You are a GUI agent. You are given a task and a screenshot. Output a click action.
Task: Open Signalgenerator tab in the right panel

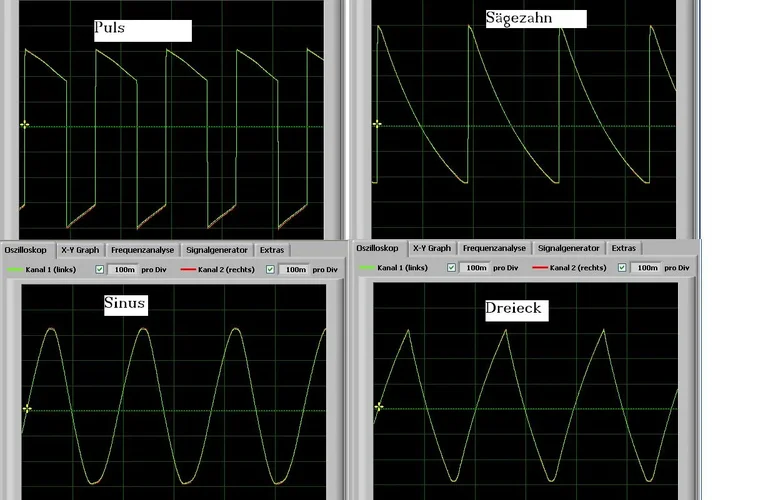tap(568, 248)
